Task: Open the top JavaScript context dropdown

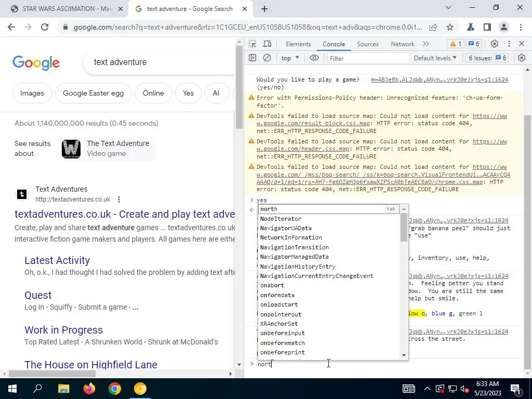Action: coord(290,58)
